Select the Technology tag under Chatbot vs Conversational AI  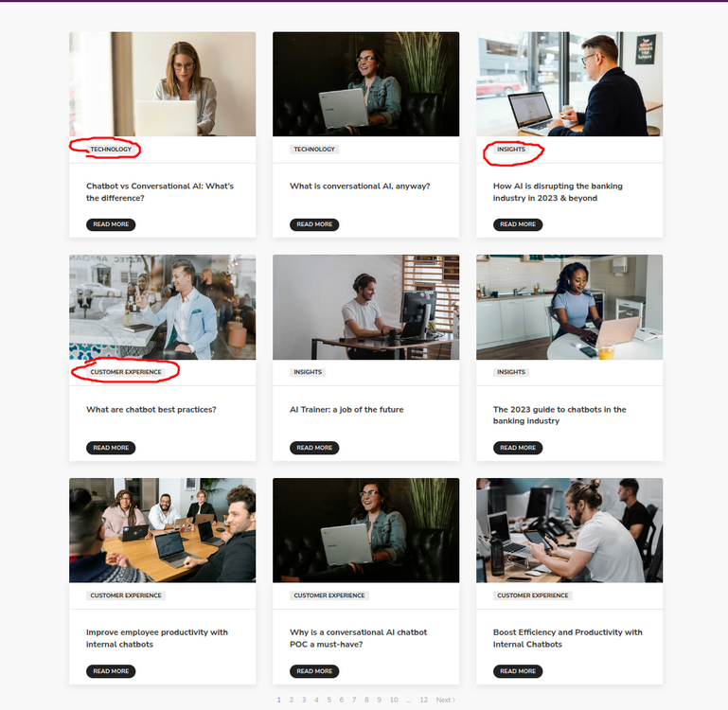(x=111, y=150)
